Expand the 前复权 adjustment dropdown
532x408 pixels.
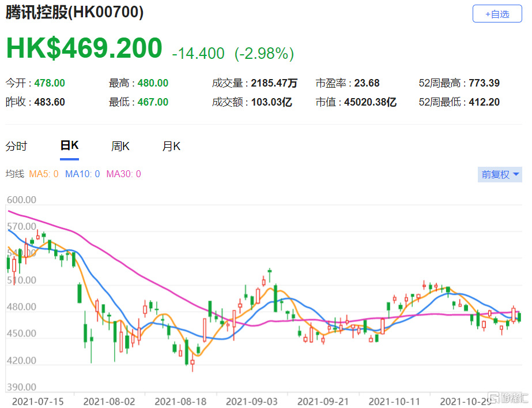500,174
